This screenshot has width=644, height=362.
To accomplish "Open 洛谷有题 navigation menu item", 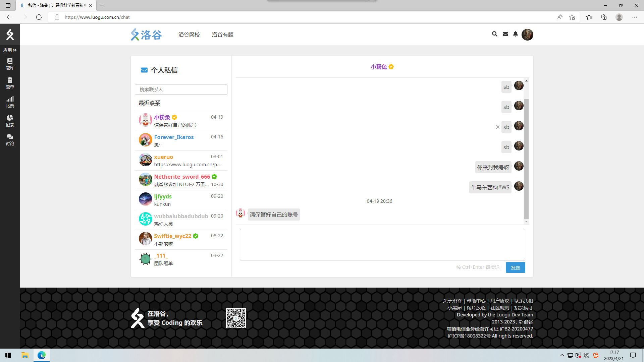I will [222, 35].
